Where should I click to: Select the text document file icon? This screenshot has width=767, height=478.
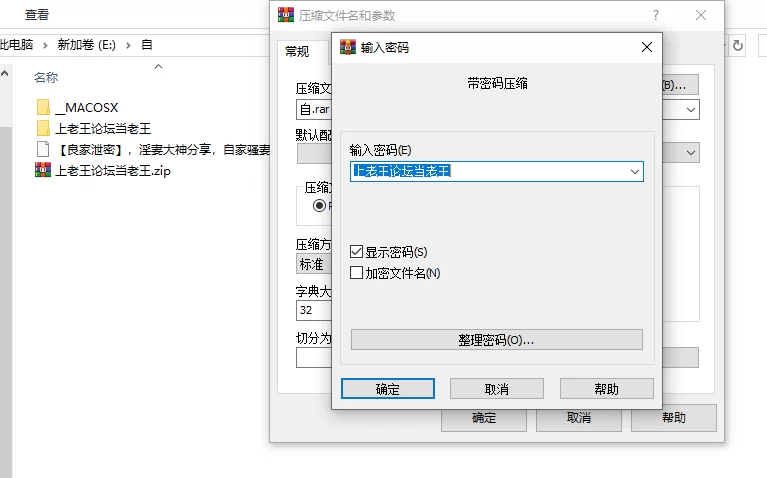coord(42,149)
